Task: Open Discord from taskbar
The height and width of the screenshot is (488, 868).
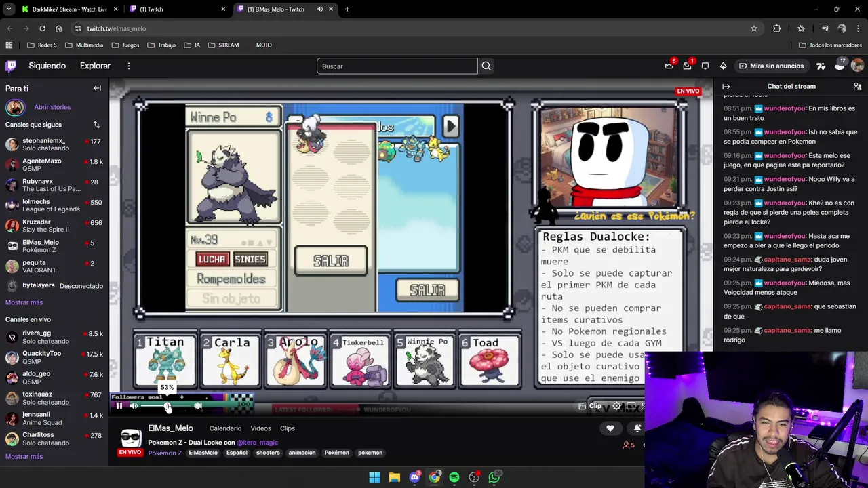Action: pyautogui.click(x=414, y=477)
